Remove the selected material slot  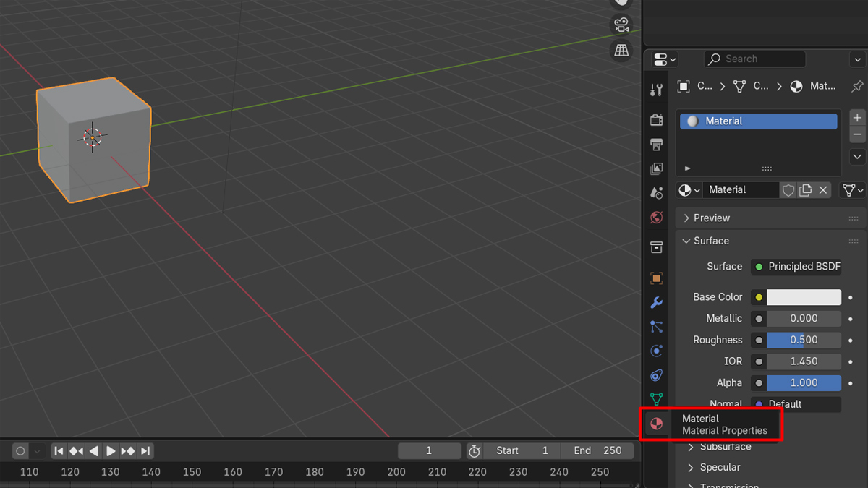pyautogui.click(x=857, y=134)
